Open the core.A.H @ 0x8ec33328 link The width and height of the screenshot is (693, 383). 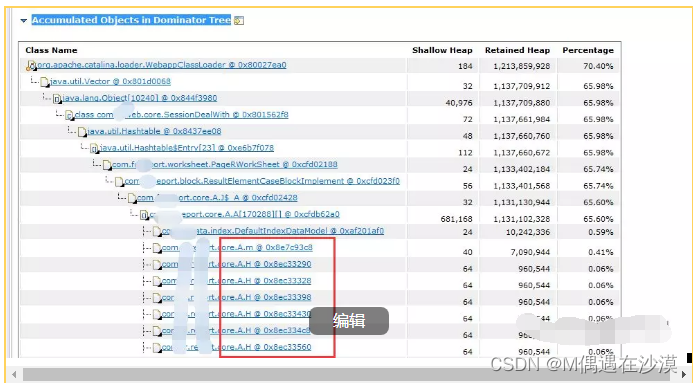[x=236, y=281]
